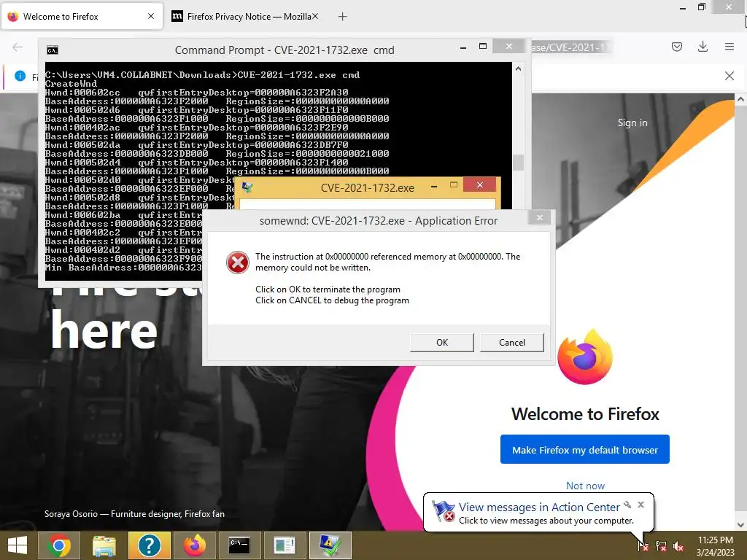Open File Explorer from taskbar

point(104,545)
